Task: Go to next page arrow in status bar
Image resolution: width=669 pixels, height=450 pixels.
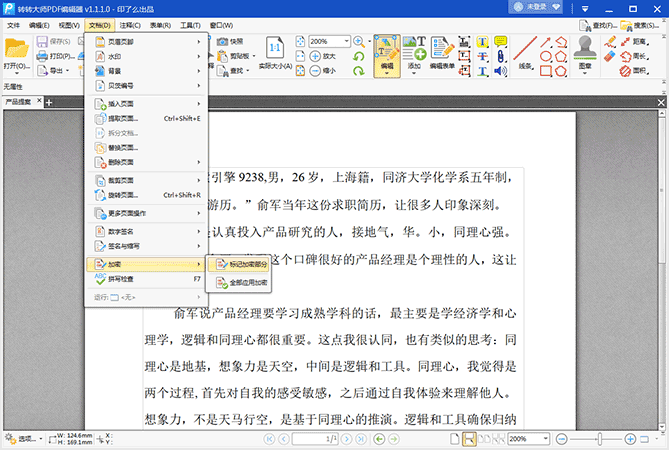Action: (347, 439)
